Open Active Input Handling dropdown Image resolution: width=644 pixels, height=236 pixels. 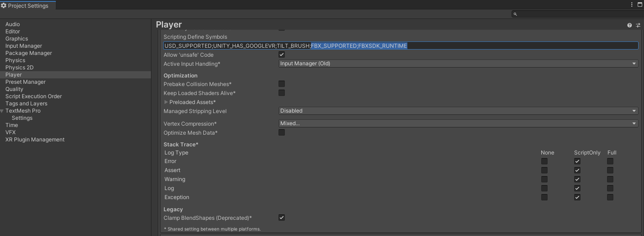[458, 64]
